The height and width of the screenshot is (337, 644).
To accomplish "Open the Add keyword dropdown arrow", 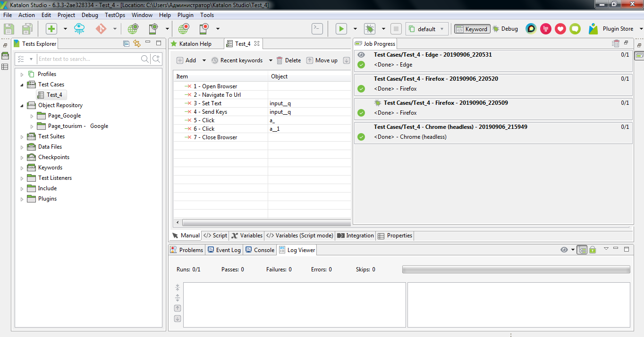I will click(x=204, y=60).
